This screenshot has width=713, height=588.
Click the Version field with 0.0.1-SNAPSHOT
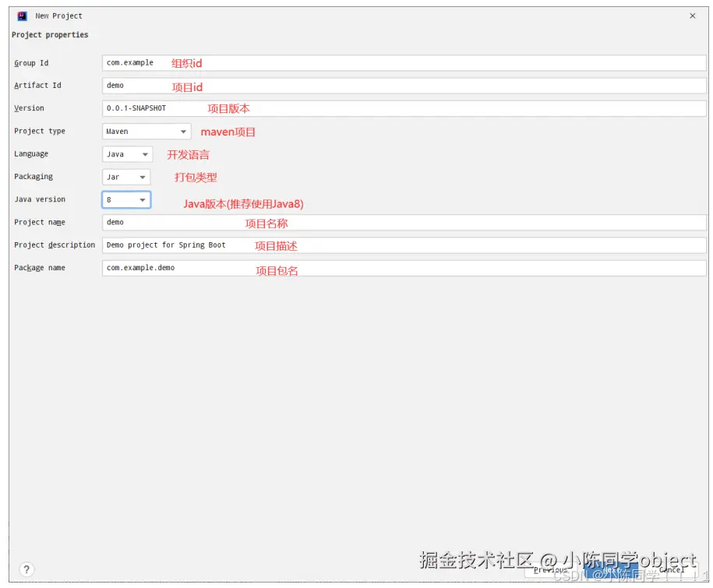(404, 108)
